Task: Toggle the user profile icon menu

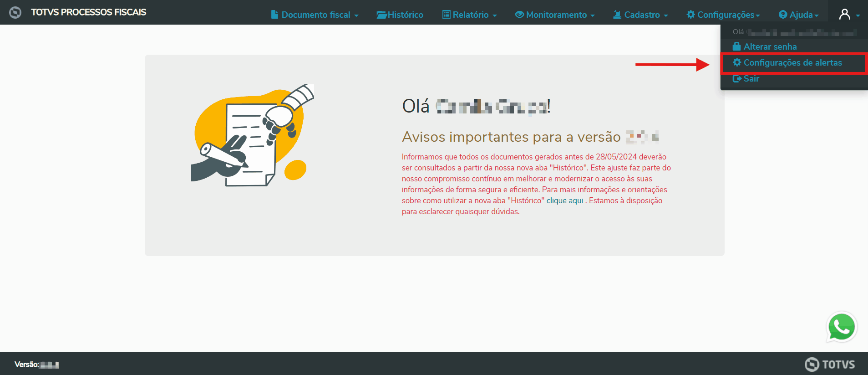Action: click(x=849, y=15)
